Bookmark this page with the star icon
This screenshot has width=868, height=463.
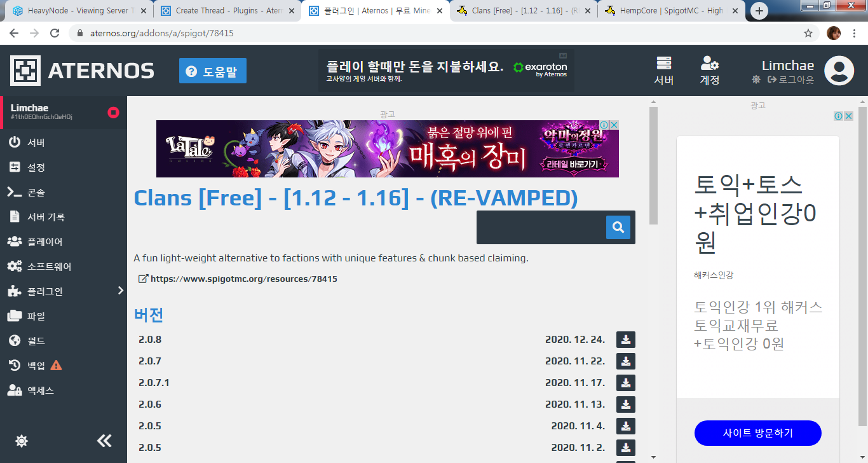click(x=808, y=33)
